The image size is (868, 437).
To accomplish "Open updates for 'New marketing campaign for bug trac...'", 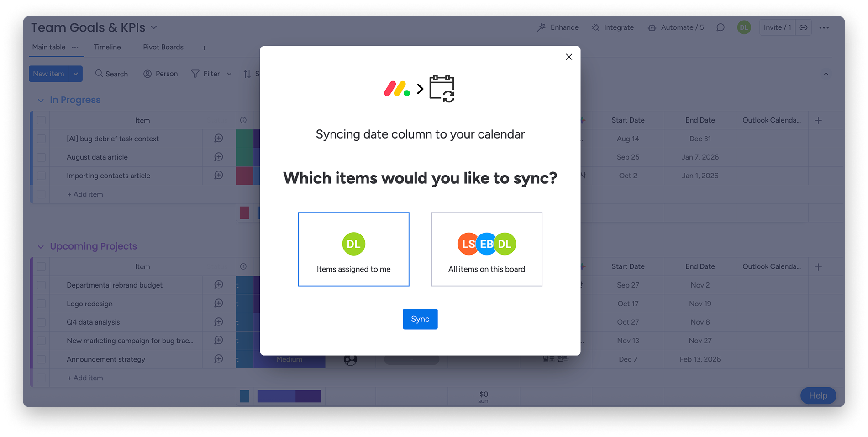I will (x=219, y=340).
